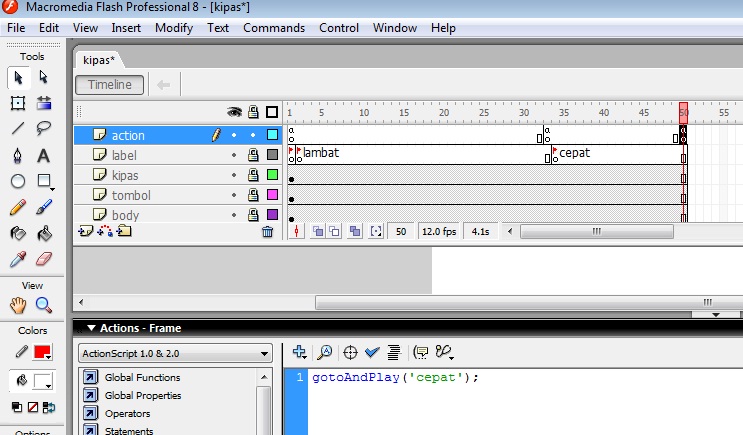Click the Black and White colors button
The height and width of the screenshot is (435, 743).
17,407
